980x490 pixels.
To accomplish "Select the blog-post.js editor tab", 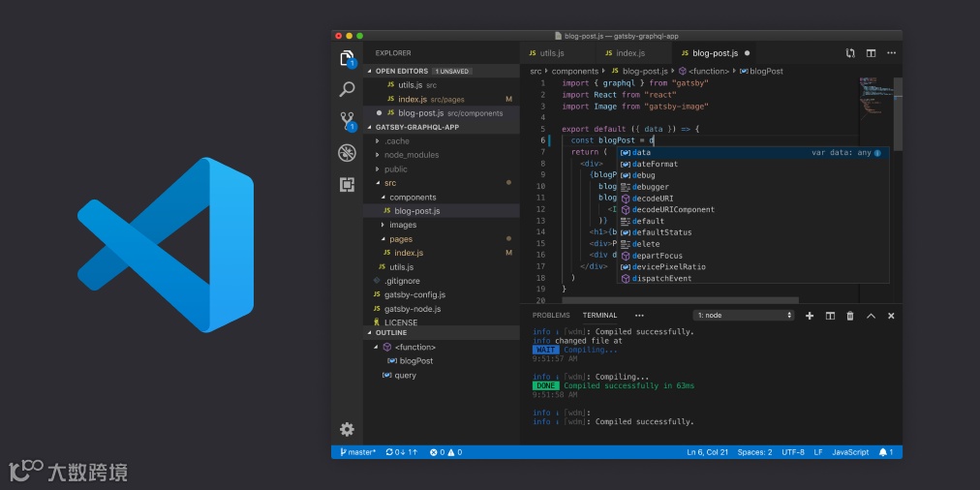I will 716,53.
